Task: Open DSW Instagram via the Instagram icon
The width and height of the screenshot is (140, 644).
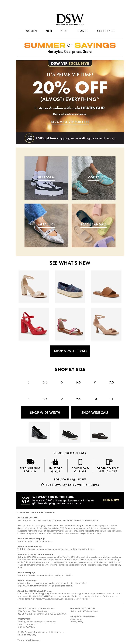Action: click(x=74, y=479)
